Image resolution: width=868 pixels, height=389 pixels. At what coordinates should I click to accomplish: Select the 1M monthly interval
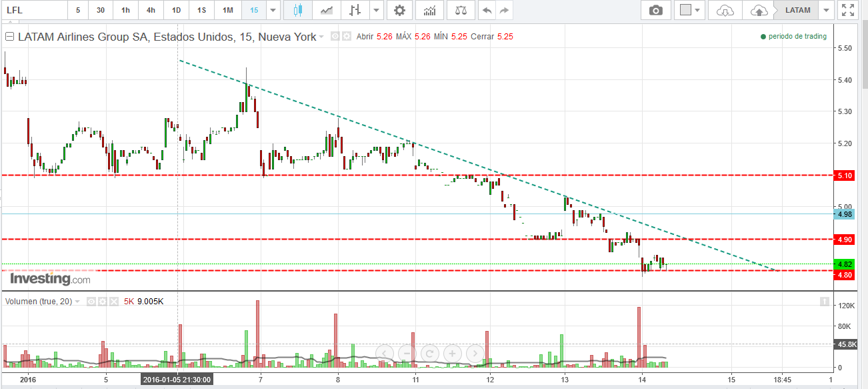click(227, 10)
